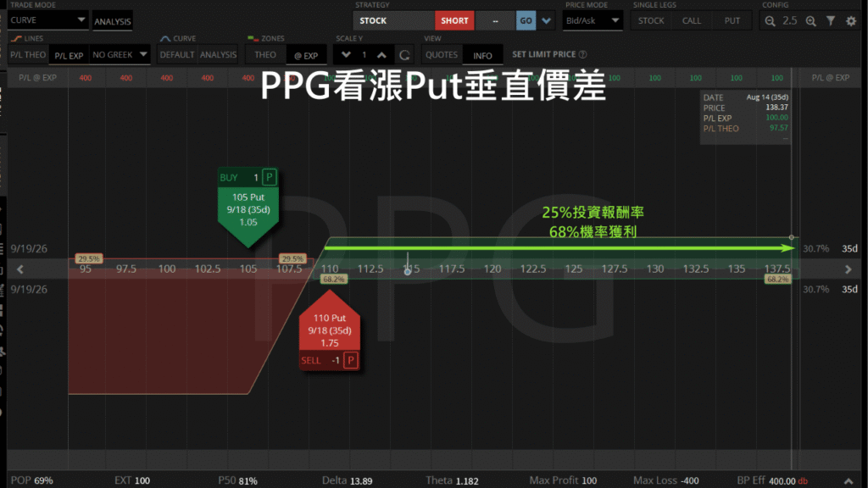868x488 pixels.
Task: Decrease Scale Y with the down chevron
Action: (346, 55)
